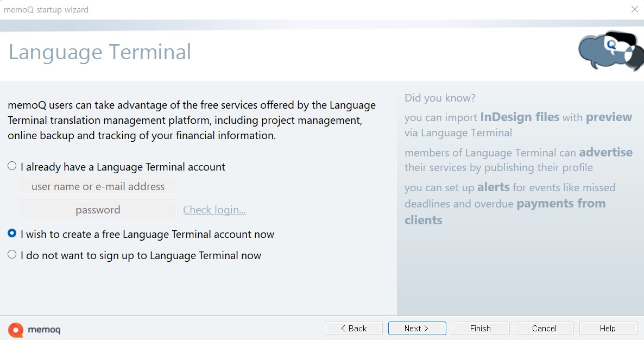This screenshot has width=644, height=340.
Task: Click into the password field
Action: (98, 210)
